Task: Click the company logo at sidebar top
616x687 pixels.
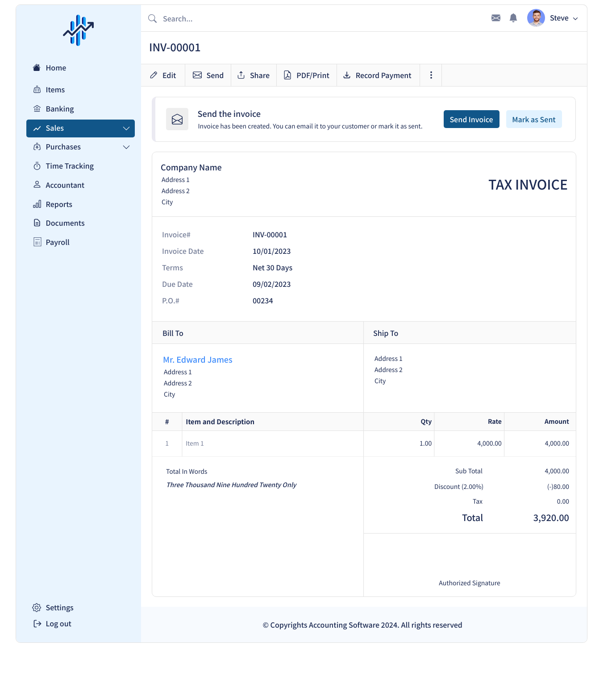Action: point(79,30)
